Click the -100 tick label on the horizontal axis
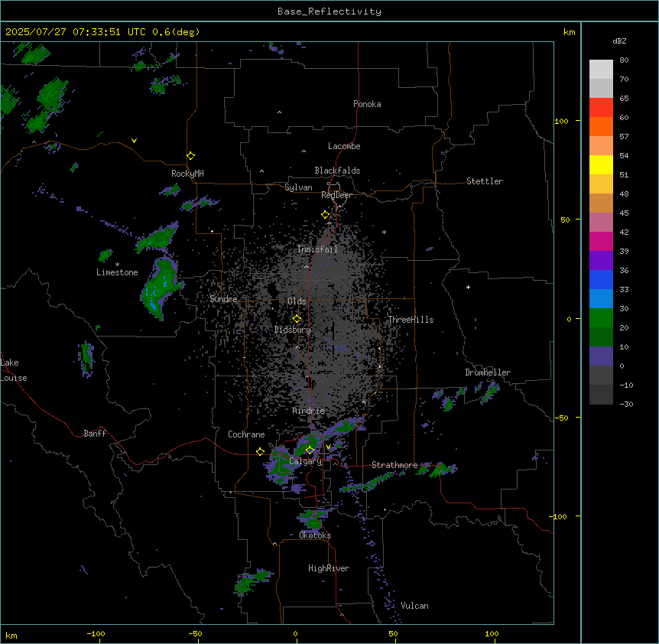Image resolution: width=659 pixels, height=644 pixels. (96, 634)
